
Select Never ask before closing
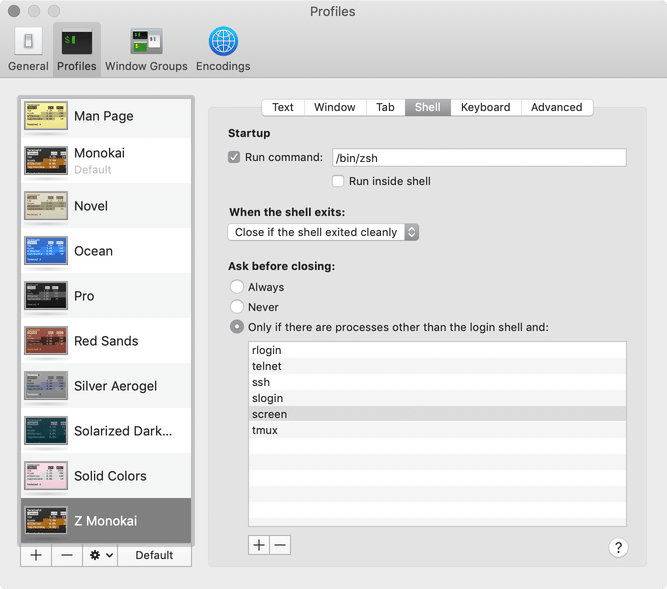[x=237, y=307]
